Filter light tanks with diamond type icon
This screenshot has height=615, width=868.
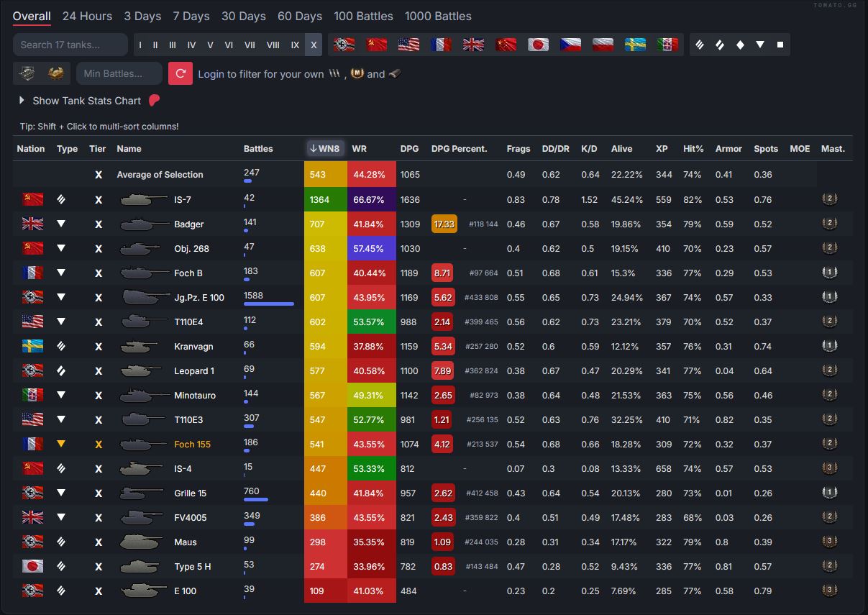(x=740, y=45)
